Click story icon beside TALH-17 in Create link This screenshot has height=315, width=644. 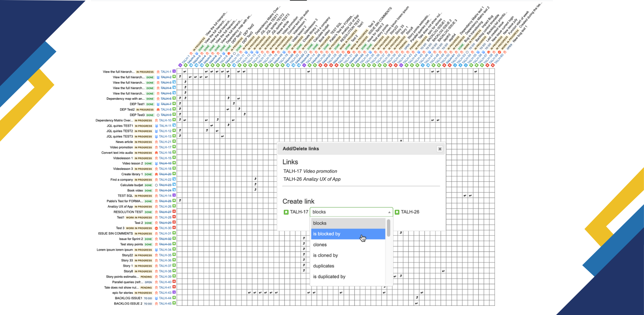(x=286, y=212)
